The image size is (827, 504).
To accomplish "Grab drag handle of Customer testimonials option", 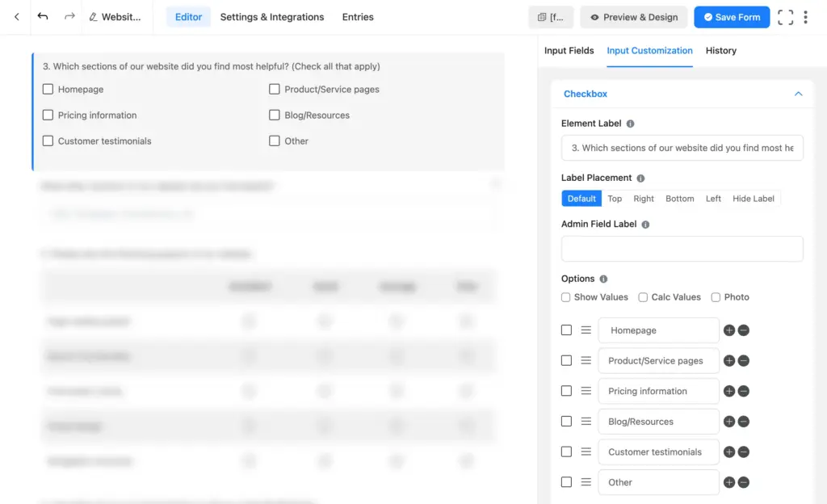I will (x=586, y=451).
